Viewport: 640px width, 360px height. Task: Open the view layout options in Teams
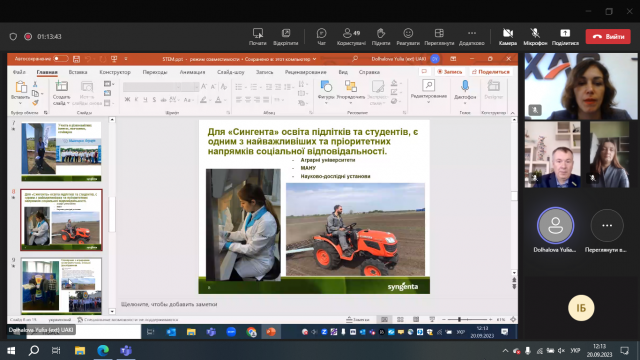[x=439, y=36]
